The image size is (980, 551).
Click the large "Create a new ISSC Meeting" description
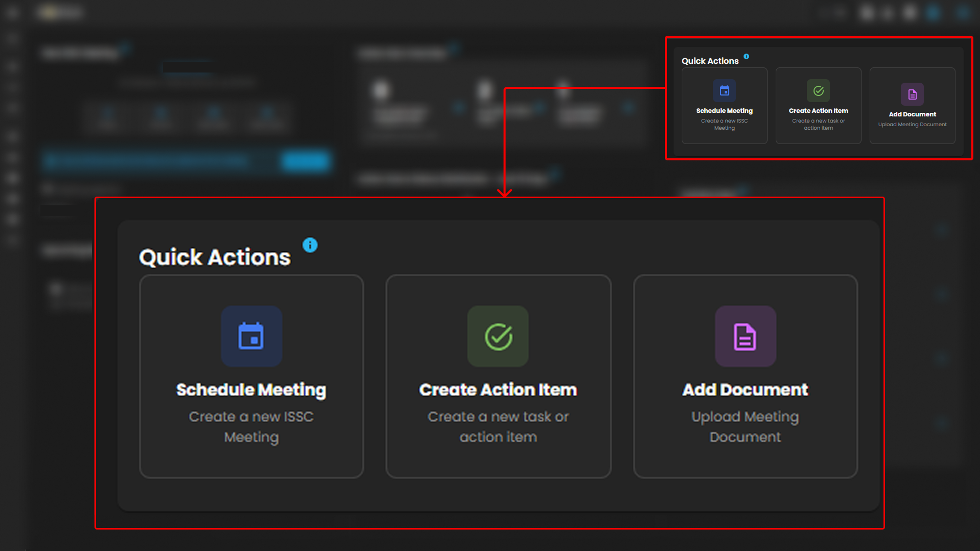click(x=251, y=426)
